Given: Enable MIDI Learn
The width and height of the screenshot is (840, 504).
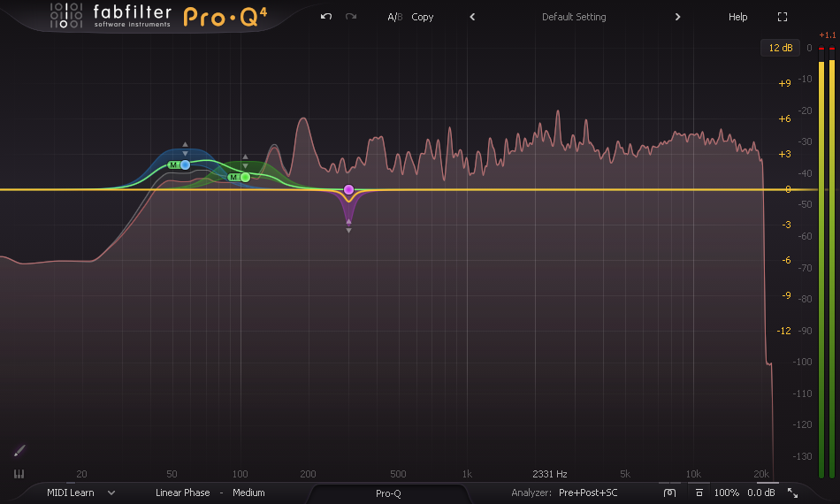Looking at the screenshot, I should pyautogui.click(x=70, y=493).
